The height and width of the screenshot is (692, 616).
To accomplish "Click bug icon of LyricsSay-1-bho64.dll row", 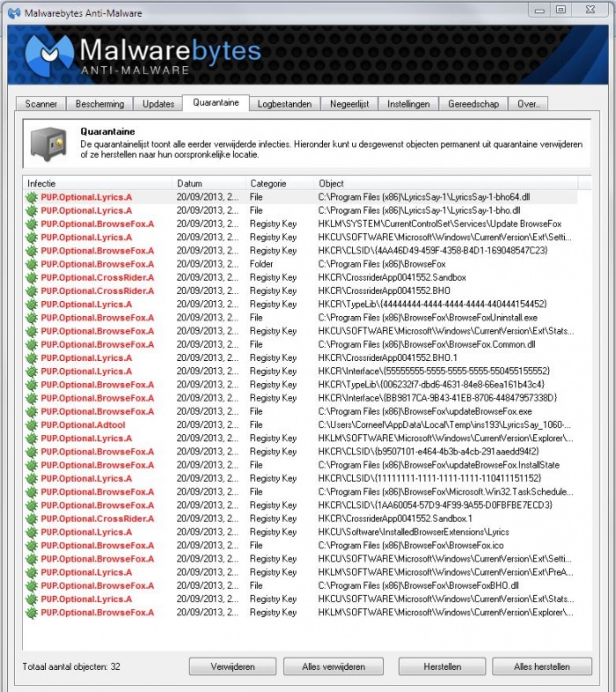I will pyautogui.click(x=32, y=197).
